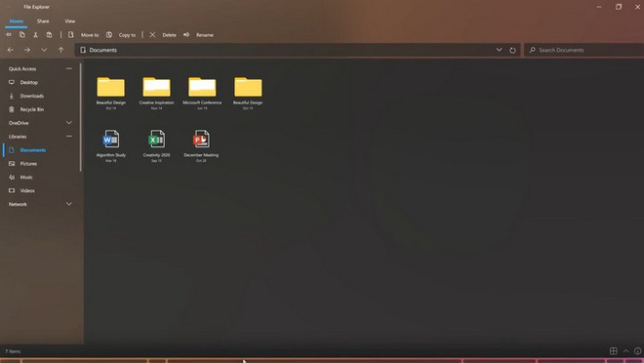Switch to the Share tab

click(43, 20)
